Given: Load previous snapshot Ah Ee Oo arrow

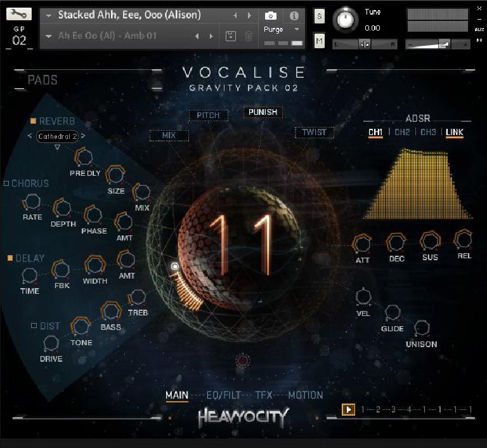Looking at the screenshot, I should [x=197, y=36].
